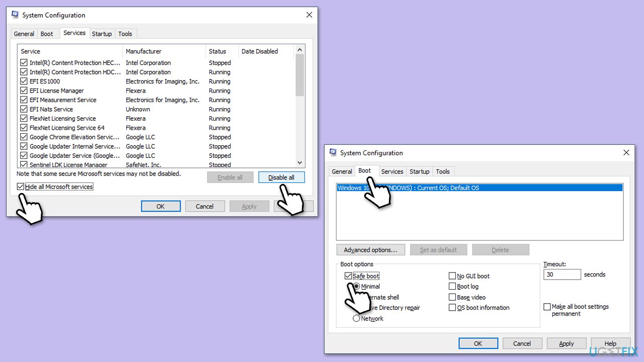Screen dimensions: 644x362
Task: Check Make all boot settings permanent
Action: (547, 307)
